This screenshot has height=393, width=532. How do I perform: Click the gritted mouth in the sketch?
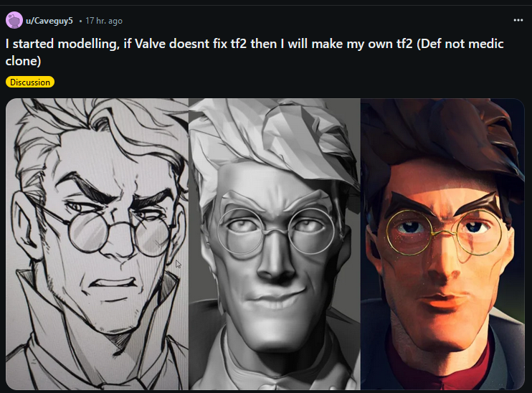(x=114, y=283)
